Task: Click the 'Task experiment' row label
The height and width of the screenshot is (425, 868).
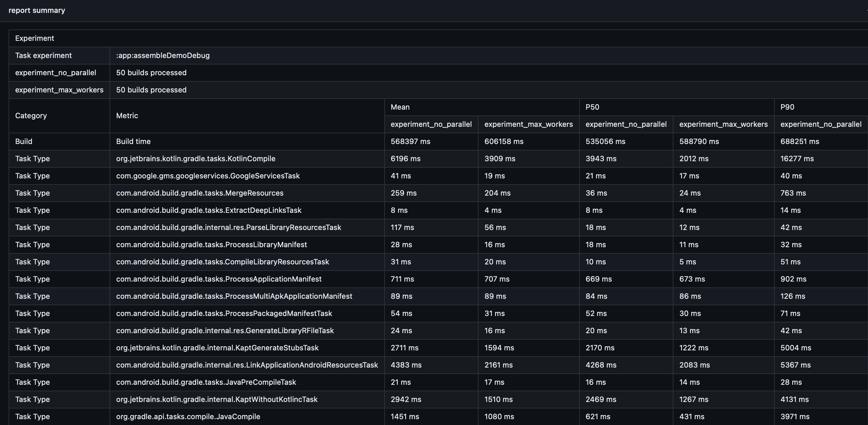Action: pyautogui.click(x=43, y=56)
